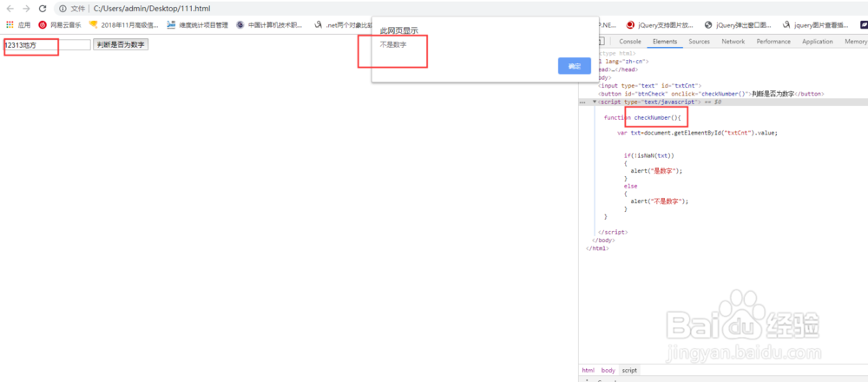The width and height of the screenshot is (868, 382).
Task: Click the site info icon in address bar
Action: point(62,9)
